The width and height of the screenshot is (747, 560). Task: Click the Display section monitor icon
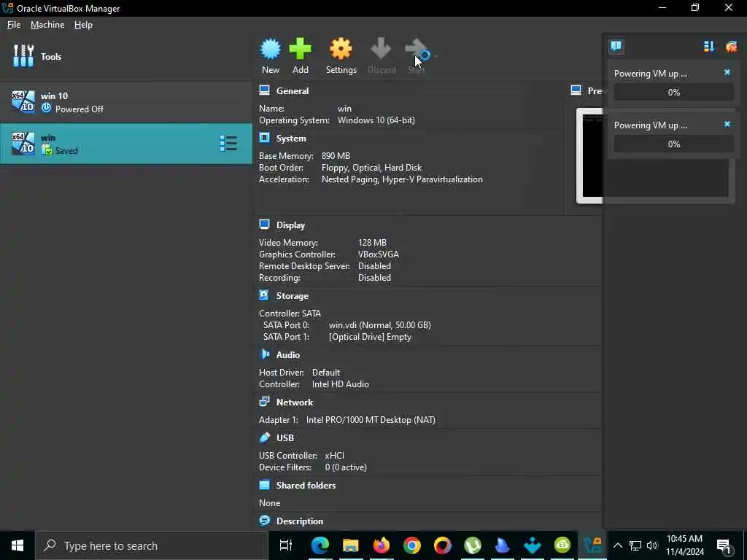[x=264, y=225]
